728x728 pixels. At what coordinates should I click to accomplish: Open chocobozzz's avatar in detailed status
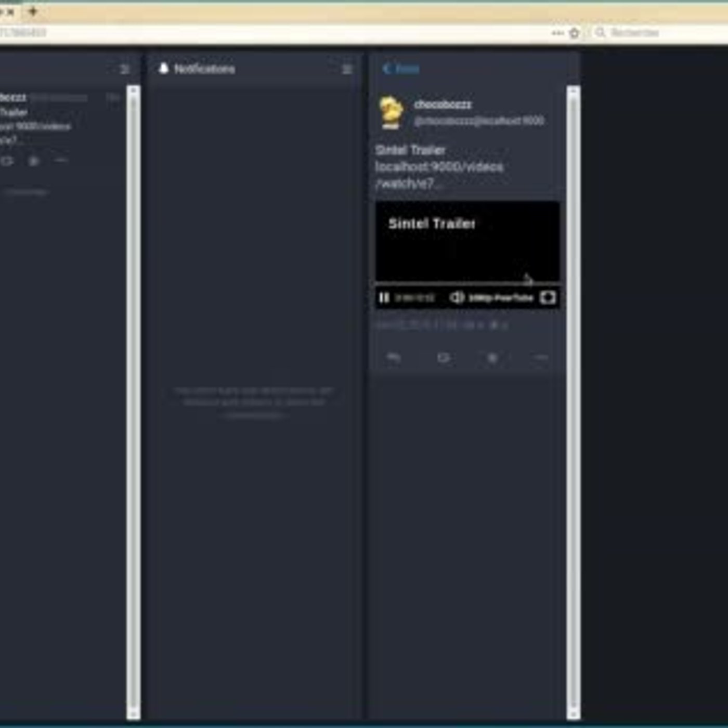[392, 112]
